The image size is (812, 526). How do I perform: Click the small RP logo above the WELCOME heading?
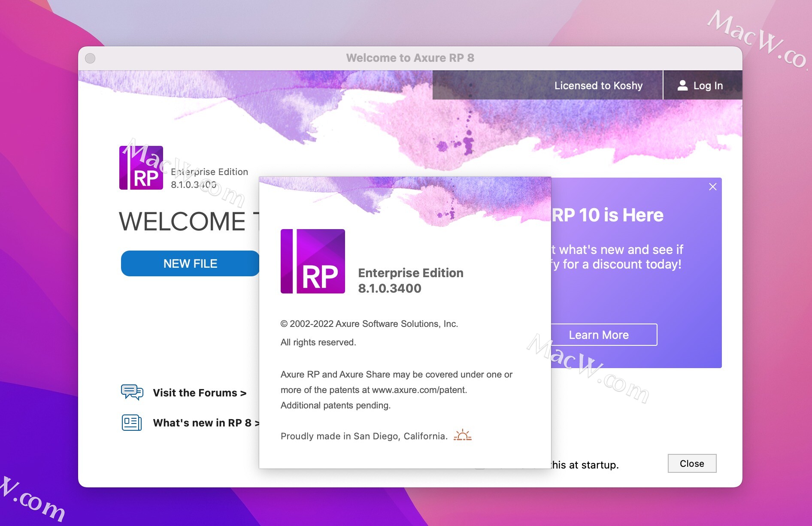[x=141, y=168]
